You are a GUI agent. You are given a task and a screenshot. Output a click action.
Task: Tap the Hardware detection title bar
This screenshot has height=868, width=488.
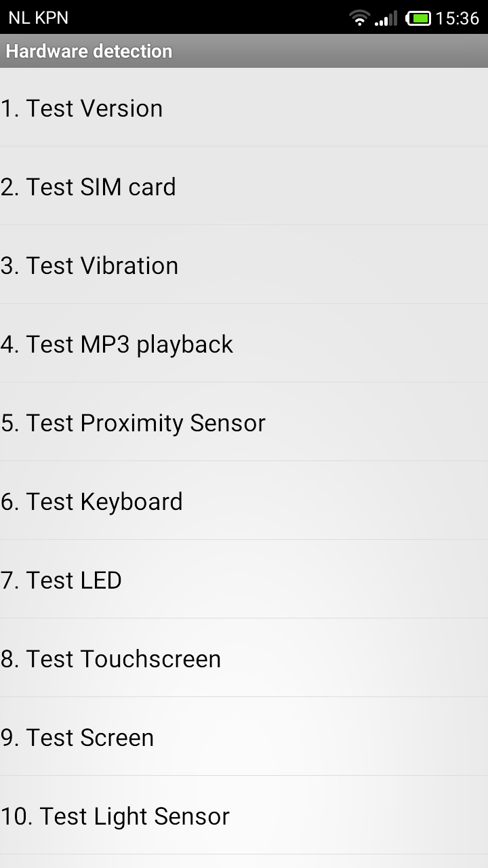(x=244, y=51)
